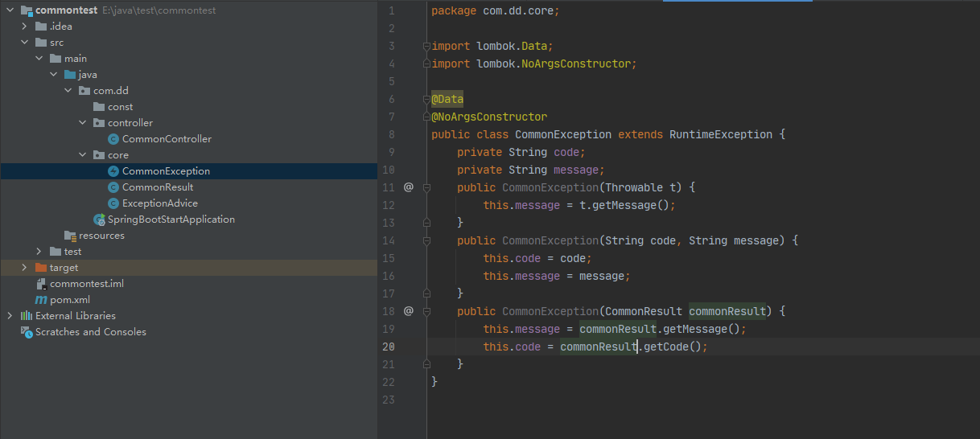
Task: Click 'import lombok.Data;' on line 3
Action: point(492,46)
